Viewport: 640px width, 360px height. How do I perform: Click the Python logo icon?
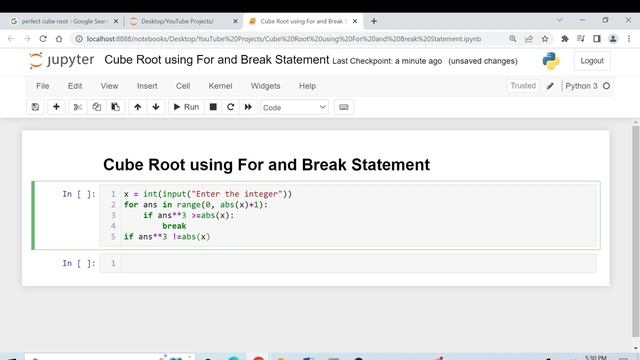click(551, 61)
